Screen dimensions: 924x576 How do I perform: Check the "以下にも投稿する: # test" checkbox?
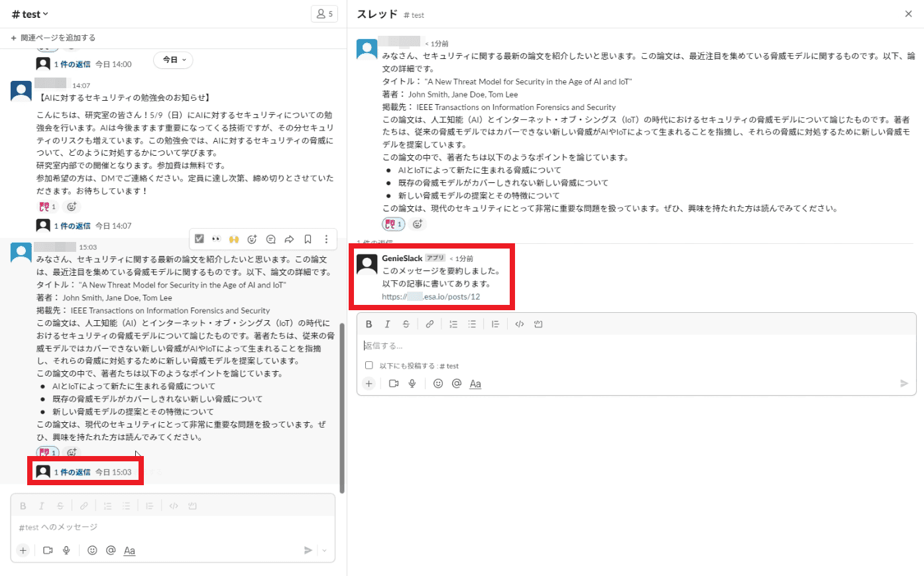pyautogui.click(x=369, y=365)
